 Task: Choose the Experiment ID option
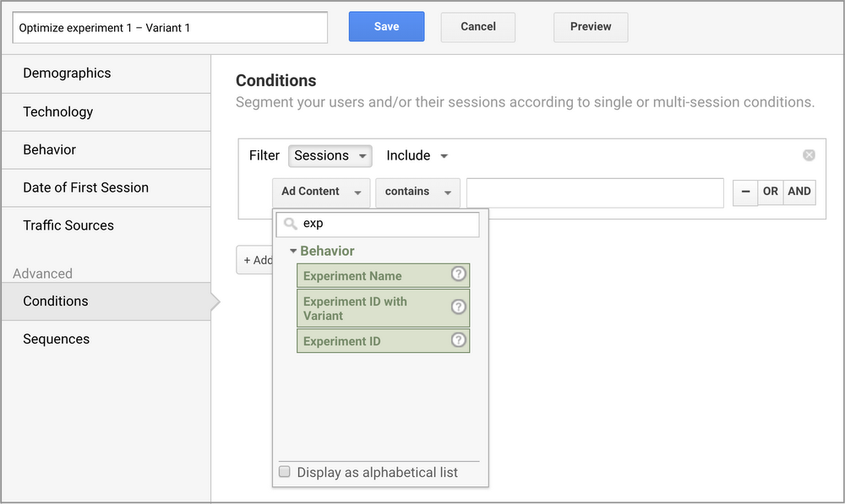click(383, 341)
